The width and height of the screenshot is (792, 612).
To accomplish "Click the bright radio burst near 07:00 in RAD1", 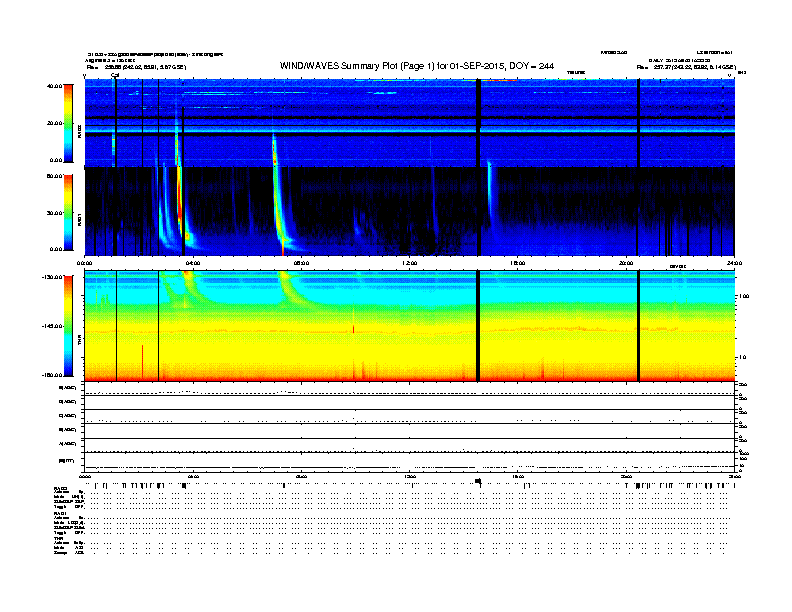I will (278, 207).
